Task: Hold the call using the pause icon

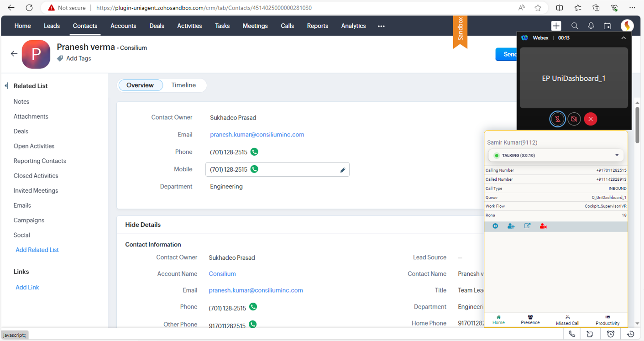Action: coord(495,226)
